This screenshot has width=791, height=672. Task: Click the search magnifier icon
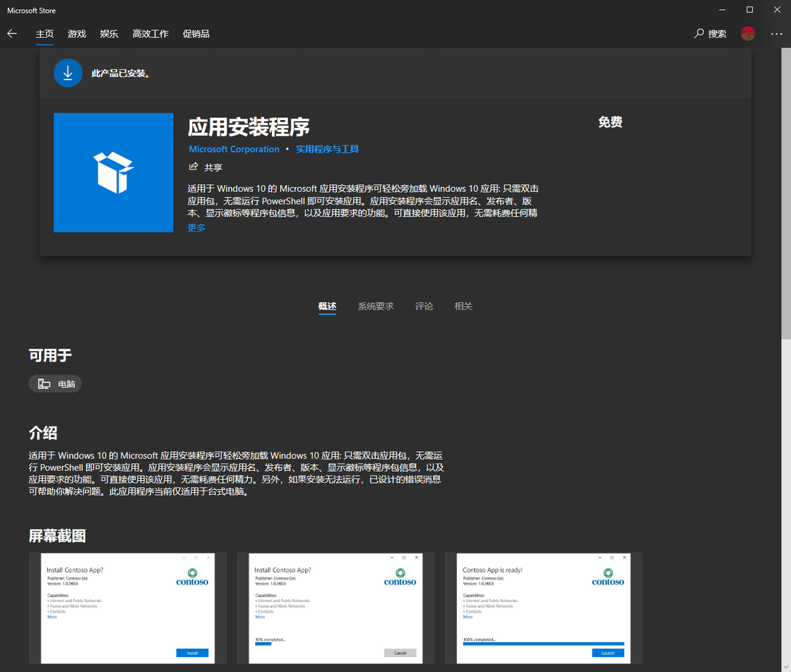[x=698, y=33]
